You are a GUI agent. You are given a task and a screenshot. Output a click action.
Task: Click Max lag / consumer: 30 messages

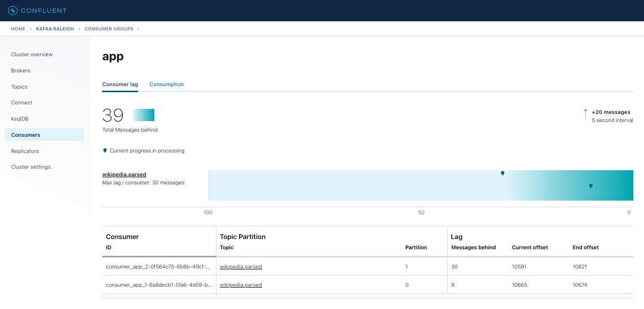[x=143, y=182]
